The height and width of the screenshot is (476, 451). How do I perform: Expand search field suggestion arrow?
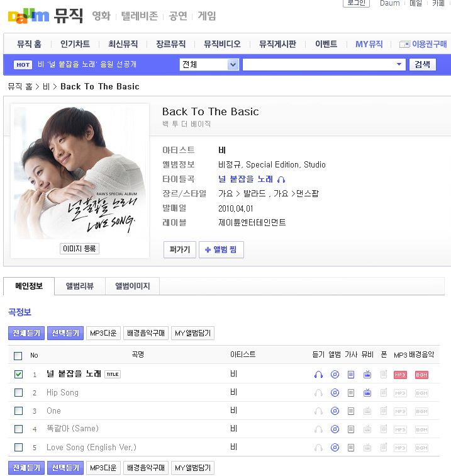pos(399,64)
